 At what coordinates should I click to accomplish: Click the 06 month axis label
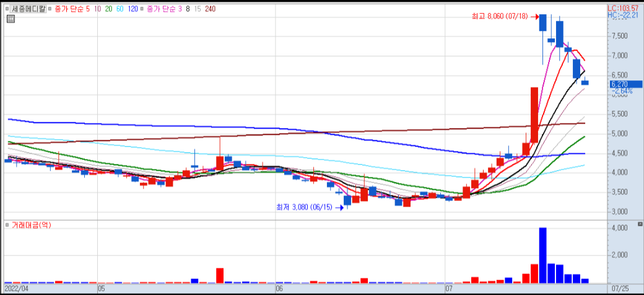279,289
